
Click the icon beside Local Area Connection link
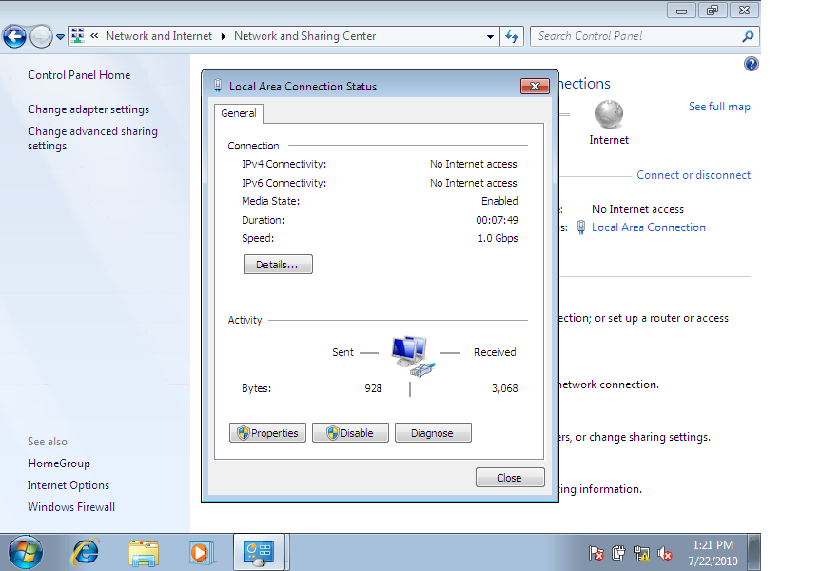click(x=581, y=227)
